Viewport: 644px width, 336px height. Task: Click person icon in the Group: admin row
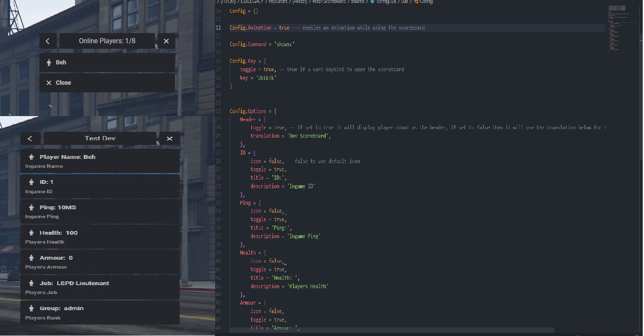coord(31,308)
